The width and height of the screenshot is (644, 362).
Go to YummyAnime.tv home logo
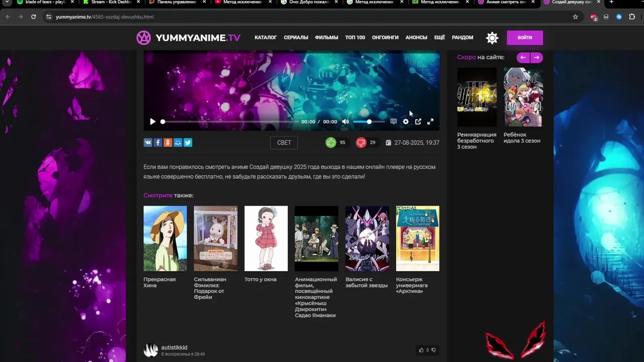point(188,38)
